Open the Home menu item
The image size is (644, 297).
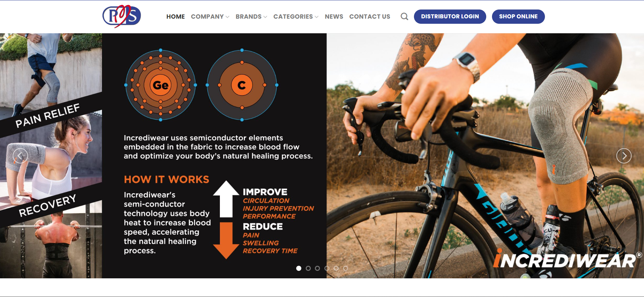[175, 17]
